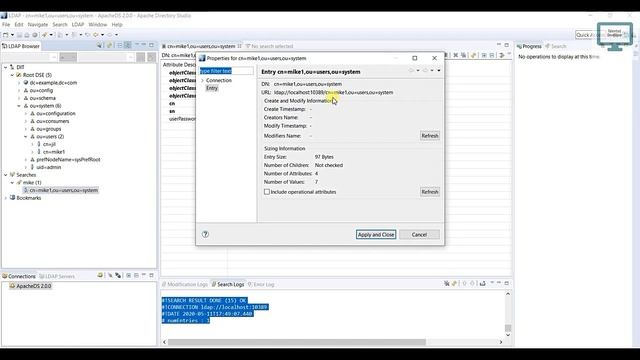Close the Properties dialog with X

tap(434, 58)
